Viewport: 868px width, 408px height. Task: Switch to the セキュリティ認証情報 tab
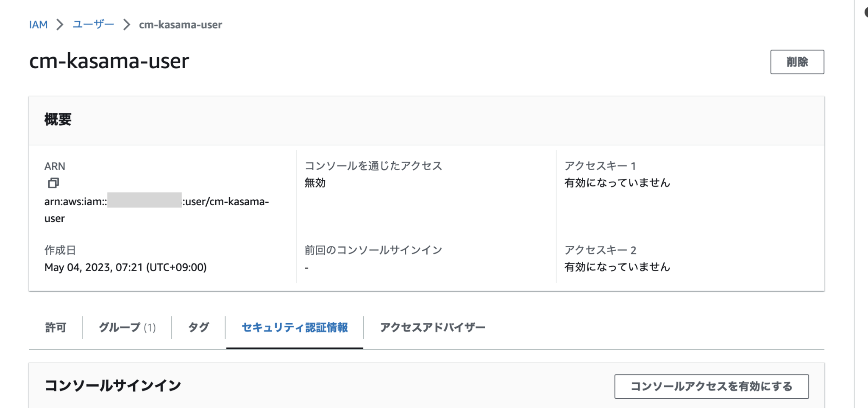click(295, 327)
